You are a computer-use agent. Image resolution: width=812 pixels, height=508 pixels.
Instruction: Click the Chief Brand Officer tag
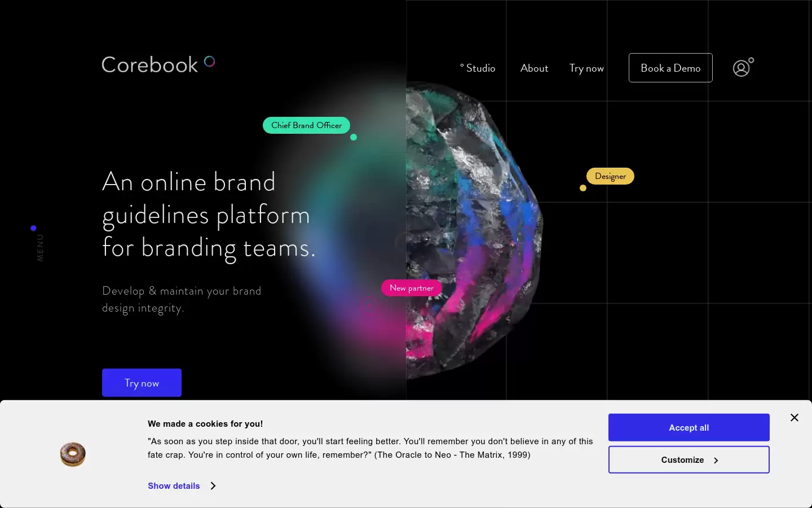(x=306, y=125)
